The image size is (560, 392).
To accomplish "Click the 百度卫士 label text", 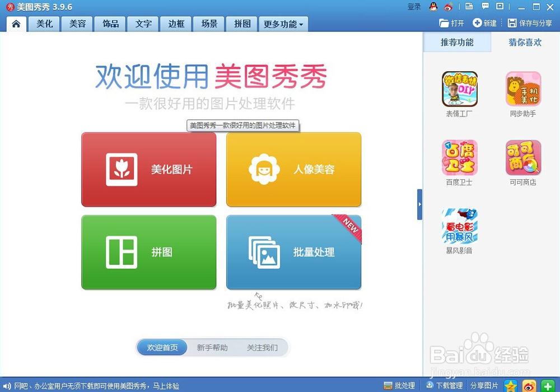I will pyautogui.click(x=459, y=183).
